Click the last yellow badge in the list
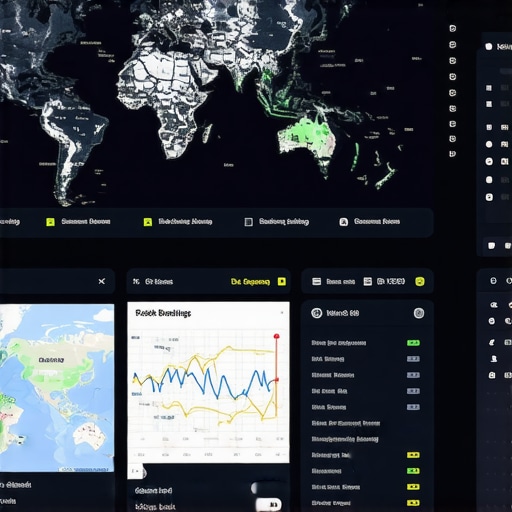 [x=413, y=503]
